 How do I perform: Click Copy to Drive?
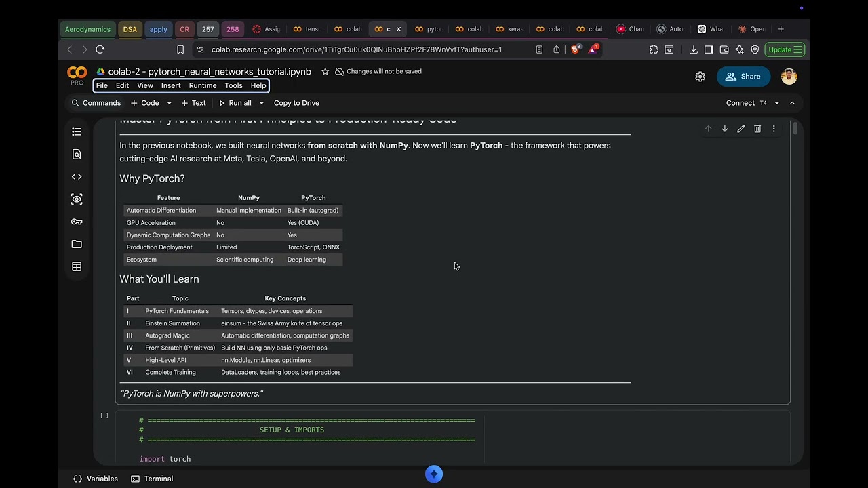click(x=296, y=103)
